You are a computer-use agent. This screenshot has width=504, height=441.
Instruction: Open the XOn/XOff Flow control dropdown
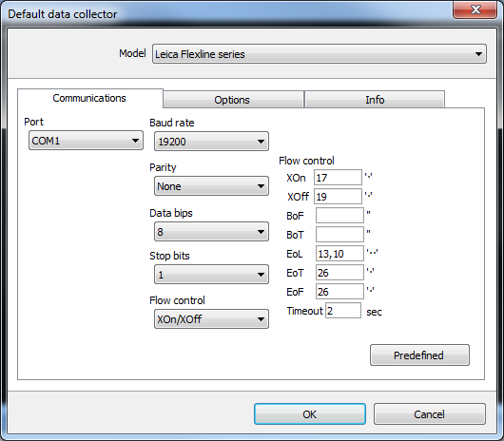click(211, 319)
